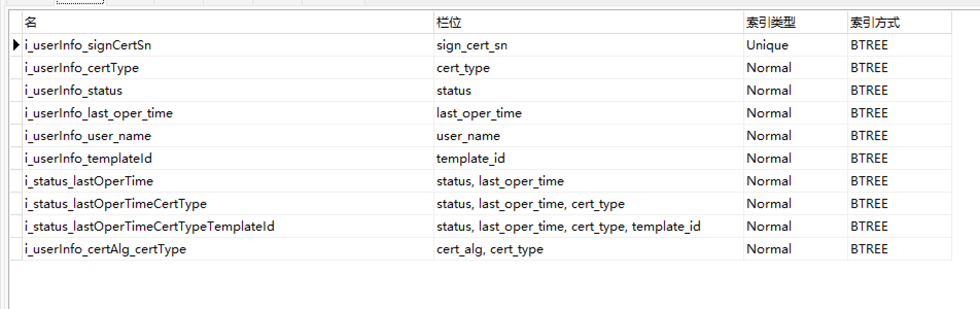
Task: Select the i_userInfo_last_oper_time index name
Action: tap(99, 113)
